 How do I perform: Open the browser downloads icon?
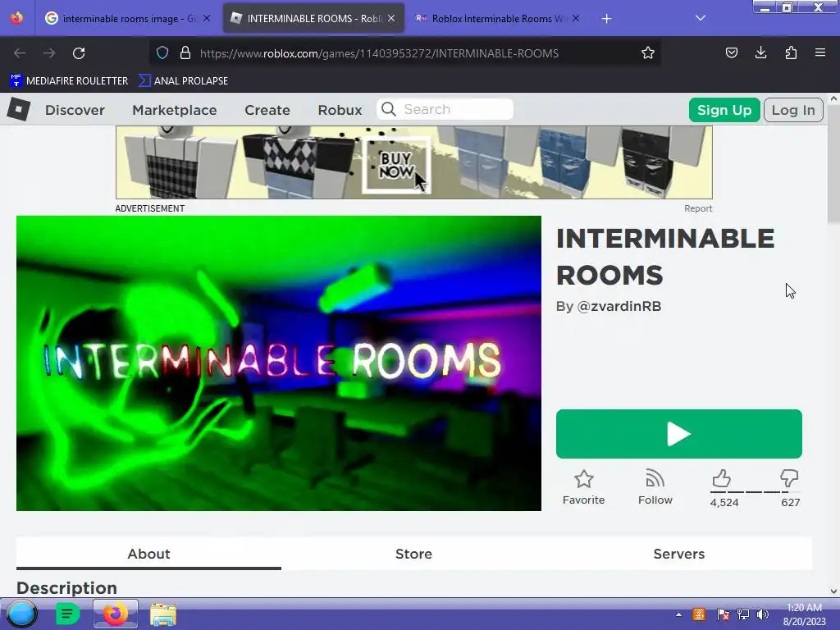click(760, 52)
